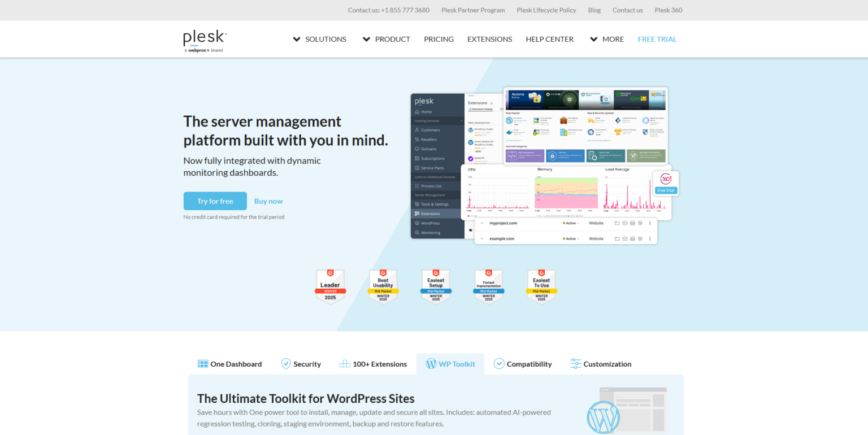
Task: Click the Easiest Setup Mid-Market badge
Action: point(436,286)
